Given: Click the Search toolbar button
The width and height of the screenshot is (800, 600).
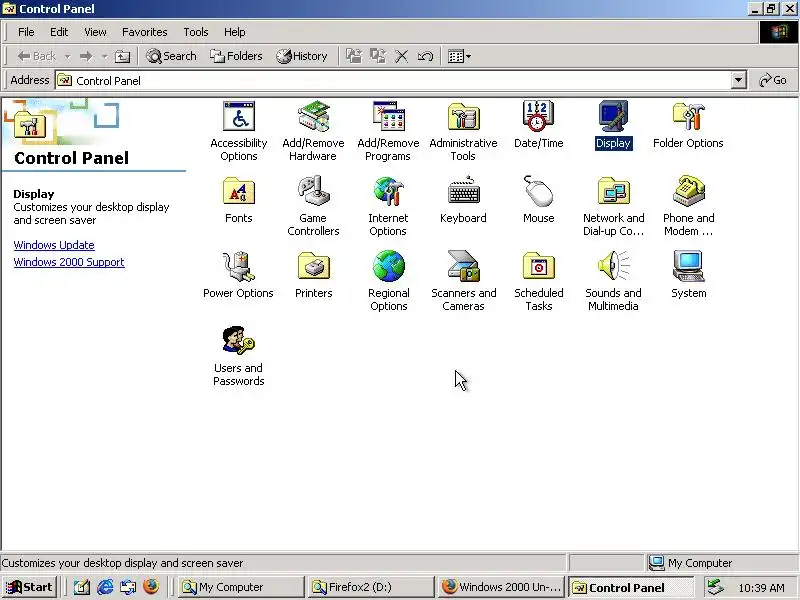Looking at the screenshot, I should pyautogui.click(x=171, y=56).
